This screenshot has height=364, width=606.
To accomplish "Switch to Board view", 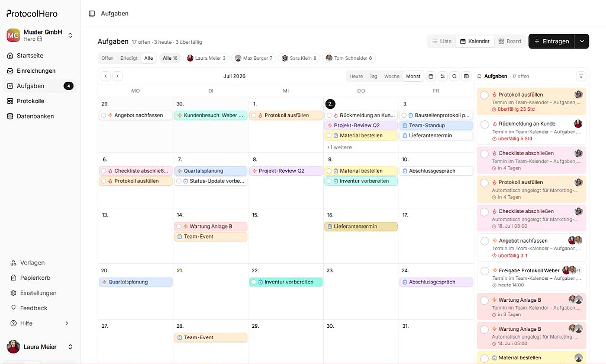I will click(510, 41).
